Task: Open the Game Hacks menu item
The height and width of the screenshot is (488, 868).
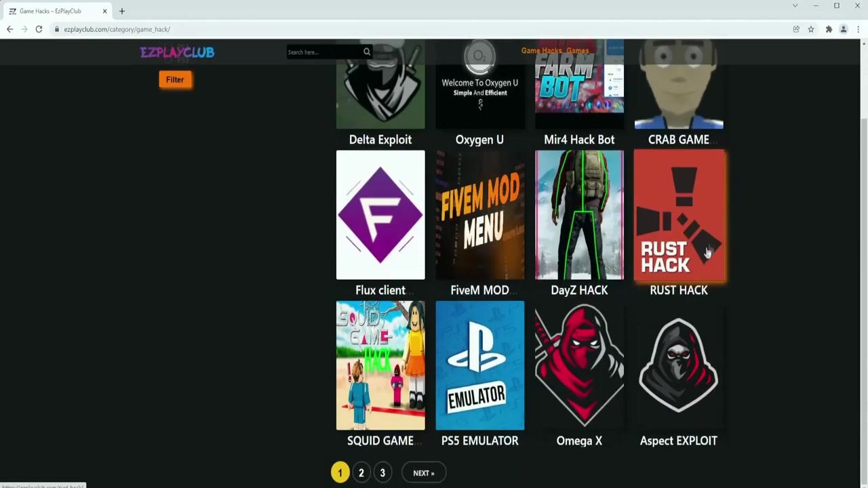Action: (x=542, y=51)
